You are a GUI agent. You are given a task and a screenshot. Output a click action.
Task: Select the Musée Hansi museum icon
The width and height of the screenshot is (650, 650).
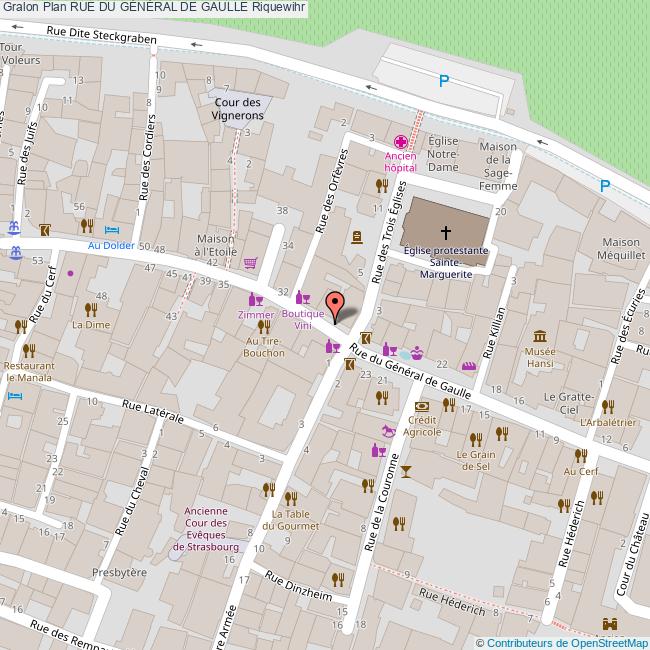point(540,335)
